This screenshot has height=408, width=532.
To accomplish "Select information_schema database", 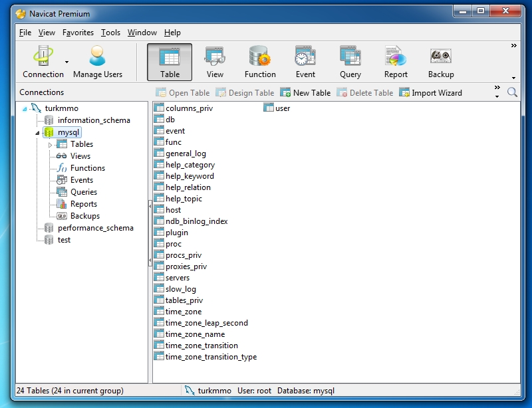I will click(94, 120).
